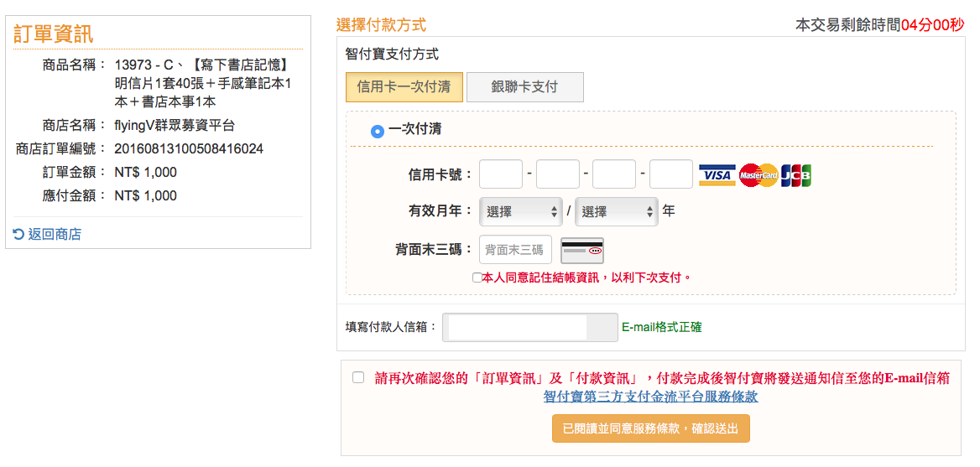The width and height of the screenshot is (980, 467).
Task: Switch to 信用卡一次付清 tab
Action: (404, 86)
